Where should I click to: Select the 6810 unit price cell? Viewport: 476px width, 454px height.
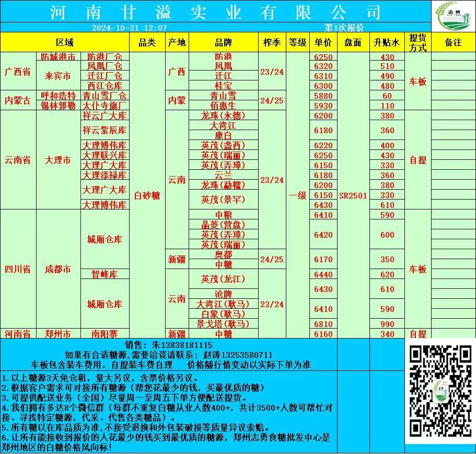(323, 324)
